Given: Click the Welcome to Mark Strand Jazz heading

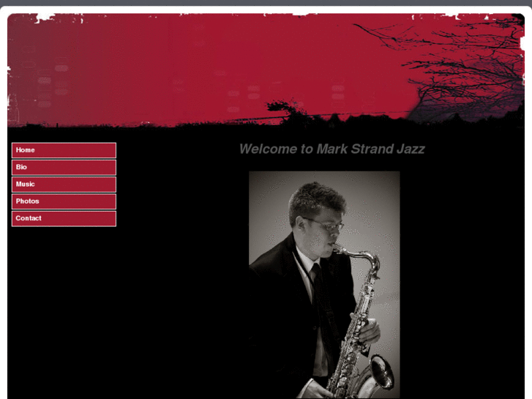Looking at the screenshot, I should (x=331, y=149).
